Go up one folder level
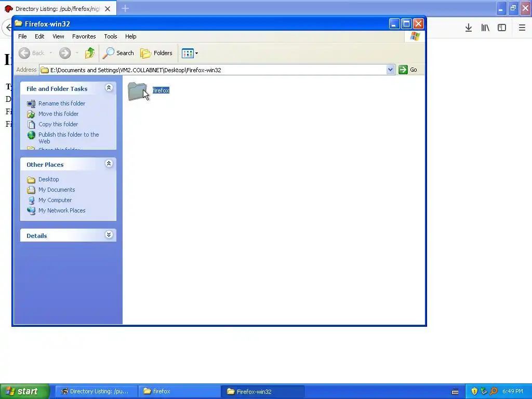The image size is (532, 399). pos(90,53)
